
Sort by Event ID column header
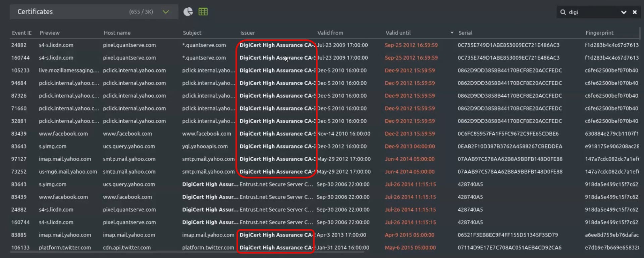(21, 33)
